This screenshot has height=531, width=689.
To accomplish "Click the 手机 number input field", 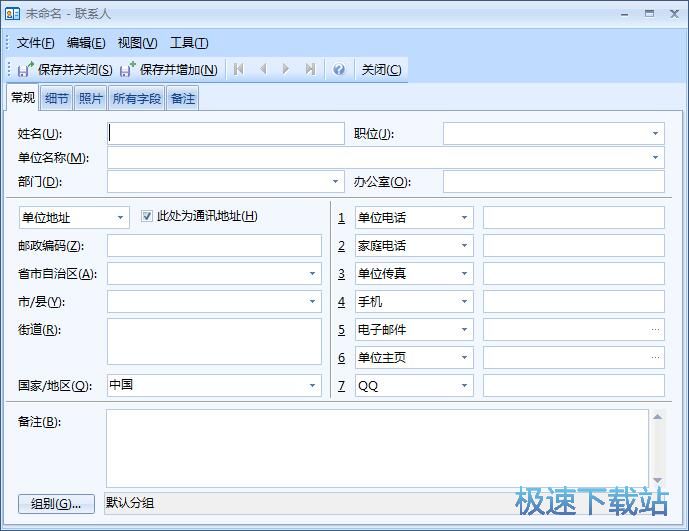I will pos(574,302).
